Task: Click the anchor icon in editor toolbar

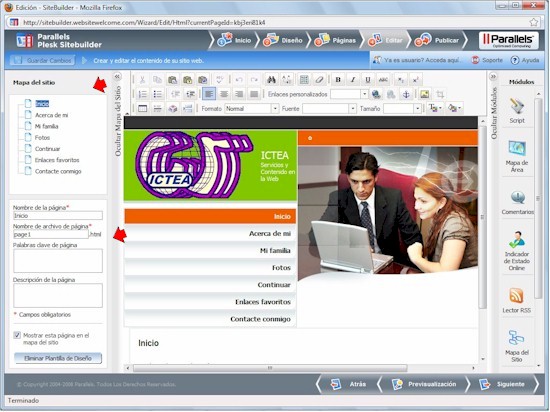Action: (x=406, y=94)
